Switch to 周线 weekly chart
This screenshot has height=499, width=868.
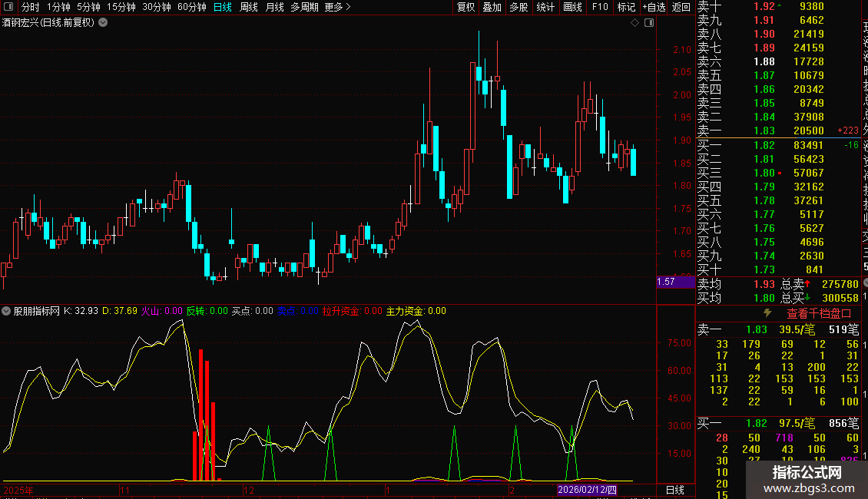249,7
